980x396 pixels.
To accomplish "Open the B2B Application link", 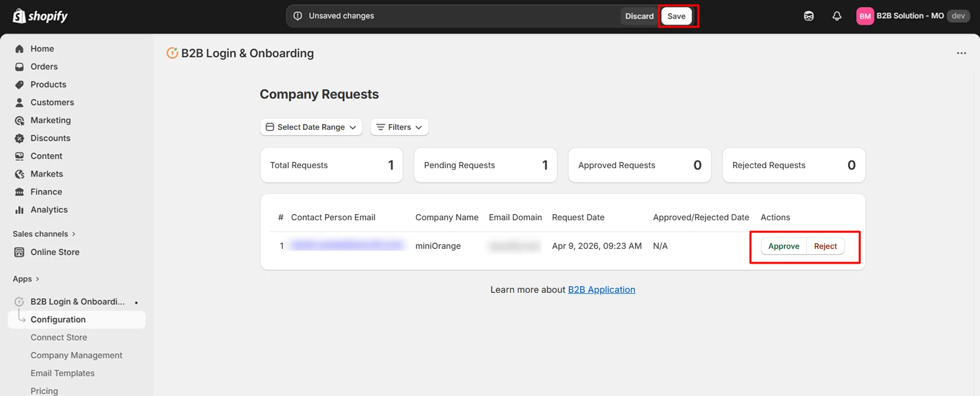I will [x=602, y=290].
